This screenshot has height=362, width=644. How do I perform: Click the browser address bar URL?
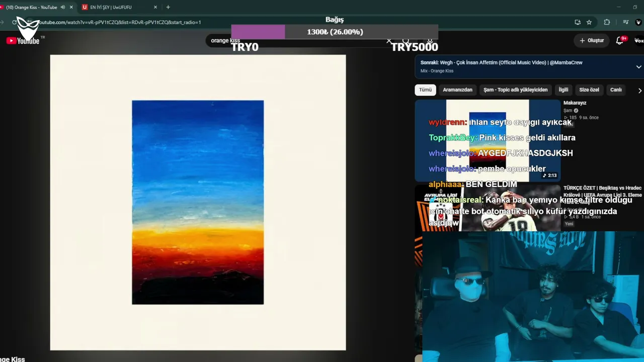(120, 22)
